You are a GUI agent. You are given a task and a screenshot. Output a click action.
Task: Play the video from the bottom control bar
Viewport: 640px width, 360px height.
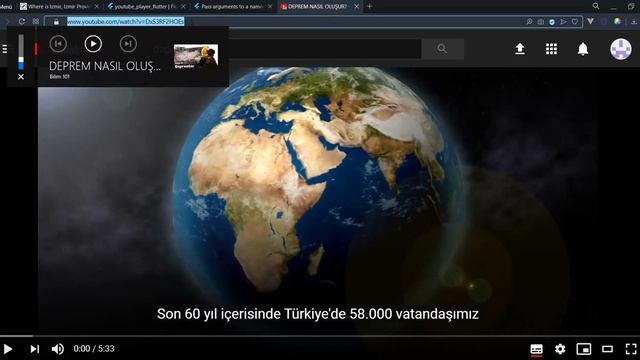(x=8, y=349)
